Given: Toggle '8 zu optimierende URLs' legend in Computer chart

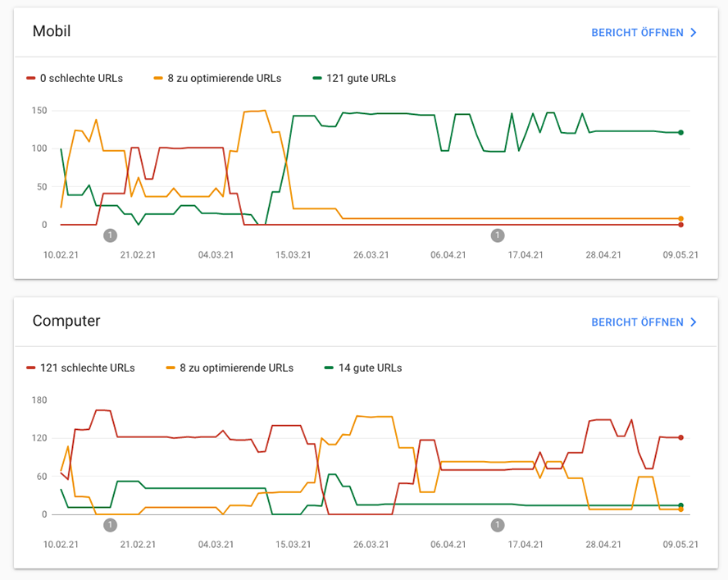Looking at the screenshot, I should tap(229, 368).
